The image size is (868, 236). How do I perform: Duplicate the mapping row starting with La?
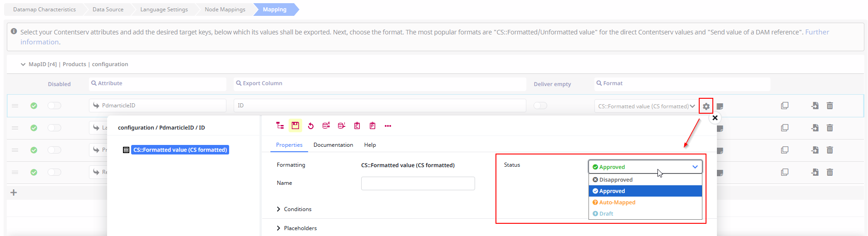coord(785,128)
